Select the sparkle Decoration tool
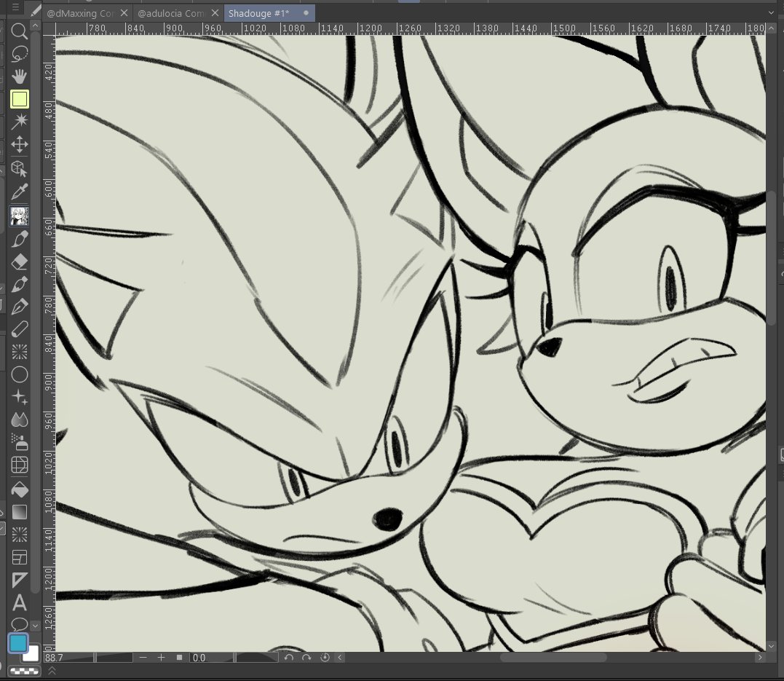 click(19, 397)
